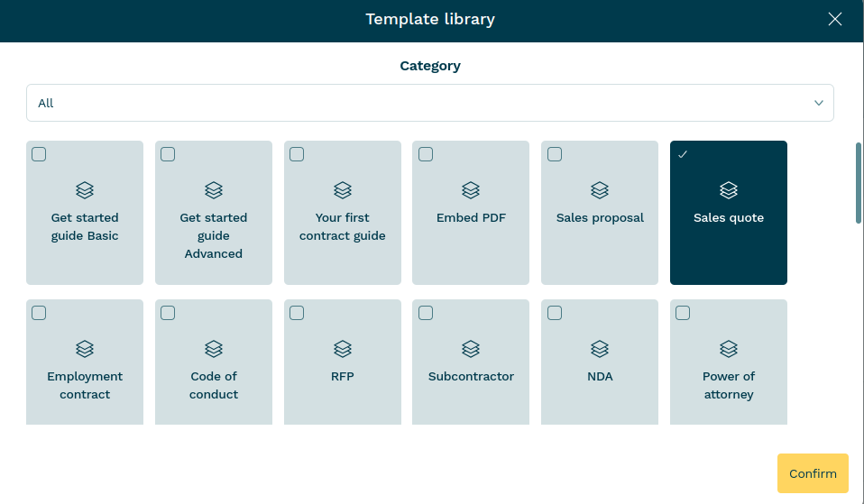Viewport: 864px width, 504px height.
Task: Click the Embed PDF template stack icon
Action: coord(471,190)
